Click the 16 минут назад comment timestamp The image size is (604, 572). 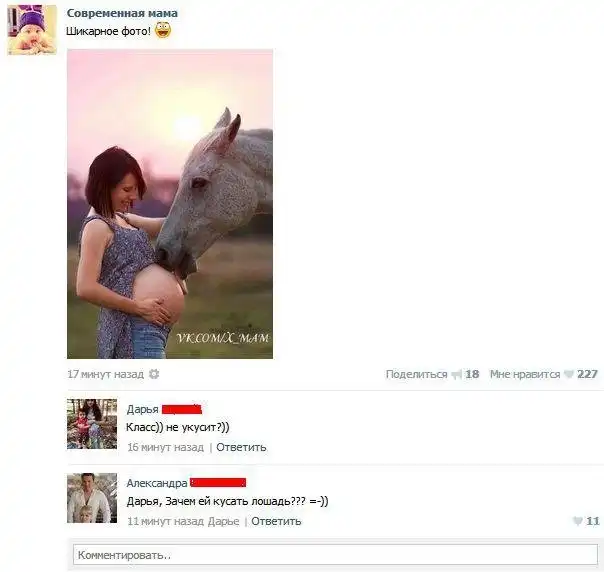(x=165, y=447)
